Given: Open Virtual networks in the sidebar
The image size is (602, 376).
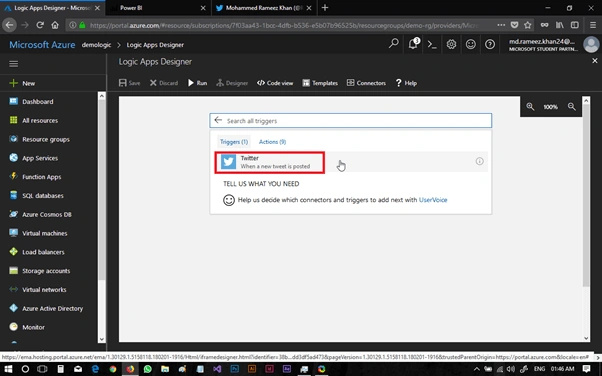Looking at the screenshot, I should point(38,290).
